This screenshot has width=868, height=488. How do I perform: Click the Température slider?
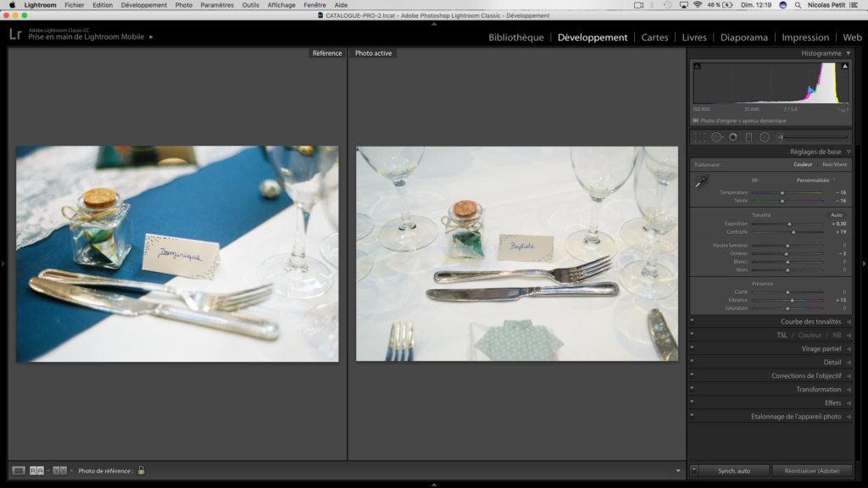click(x=787, y=192)
